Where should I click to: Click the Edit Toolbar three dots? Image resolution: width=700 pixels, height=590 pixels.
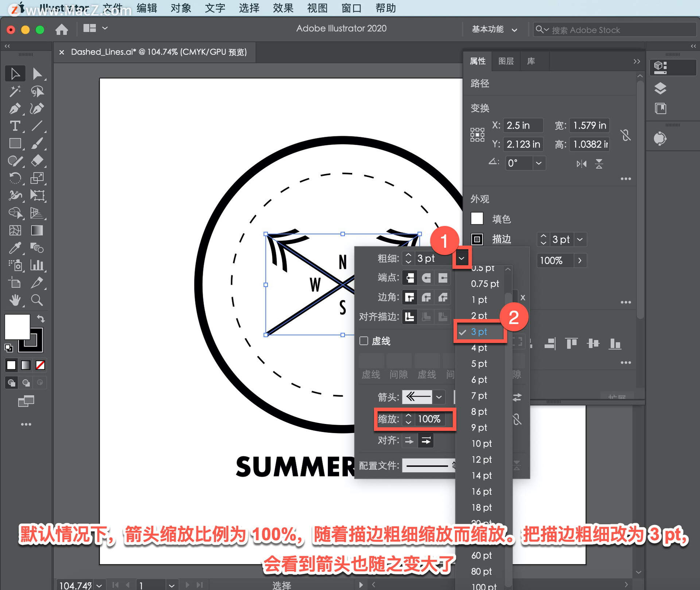tap(26, 424)
